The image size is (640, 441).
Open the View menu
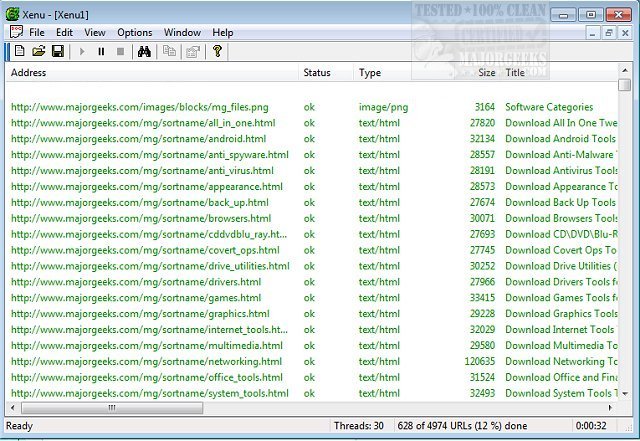point(95,33)
